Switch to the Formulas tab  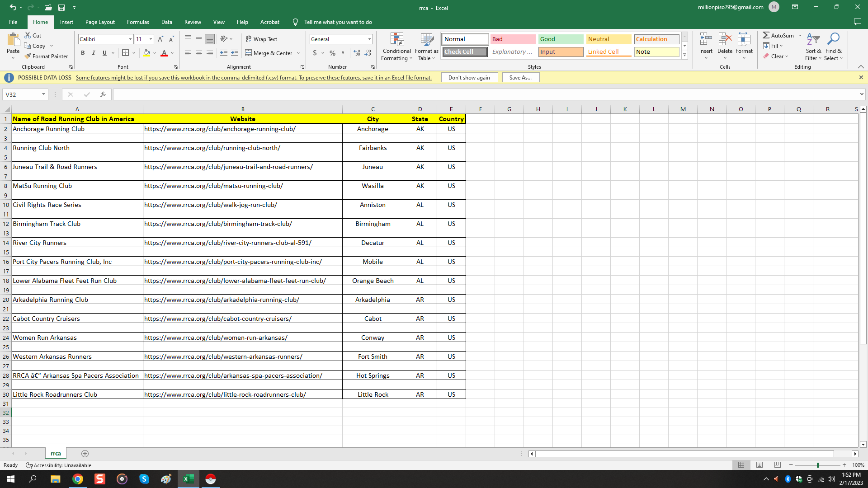pyautogui.click(x=138, y=22)
